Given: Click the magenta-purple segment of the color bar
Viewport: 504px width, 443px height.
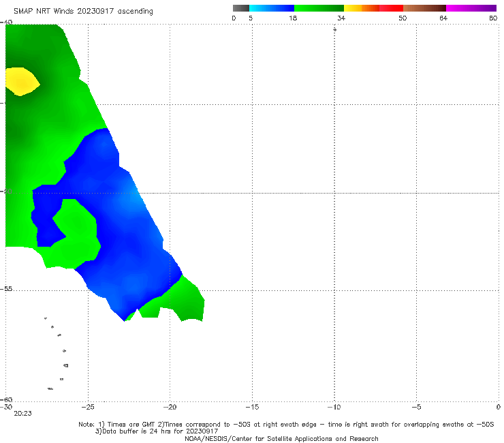Looking at the screenshot, I should [x=471, y=8].
